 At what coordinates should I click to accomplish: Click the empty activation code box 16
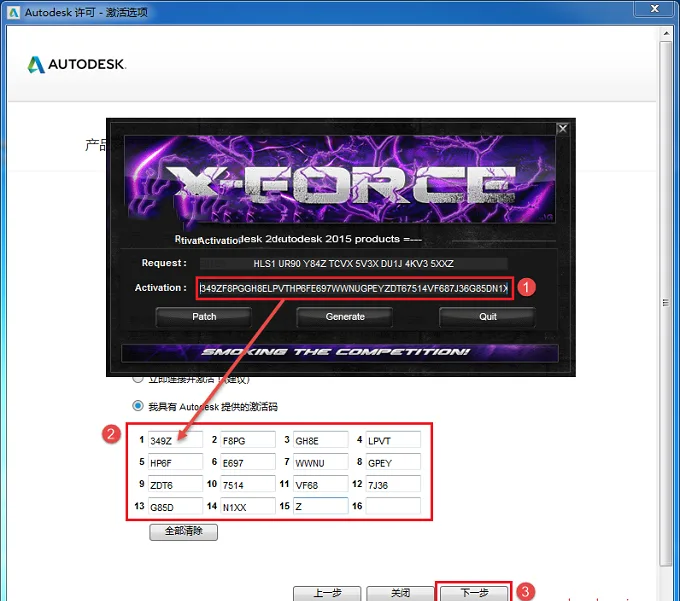click(393, 506)
